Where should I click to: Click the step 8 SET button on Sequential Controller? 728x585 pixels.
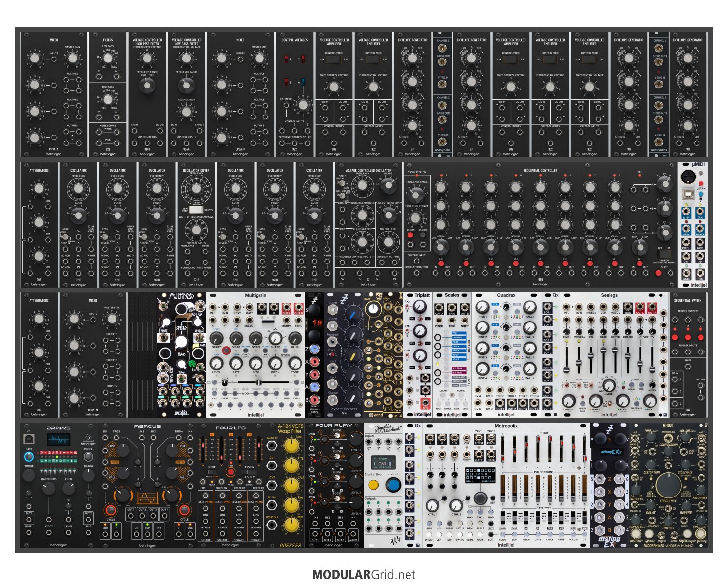pos(614,264)
